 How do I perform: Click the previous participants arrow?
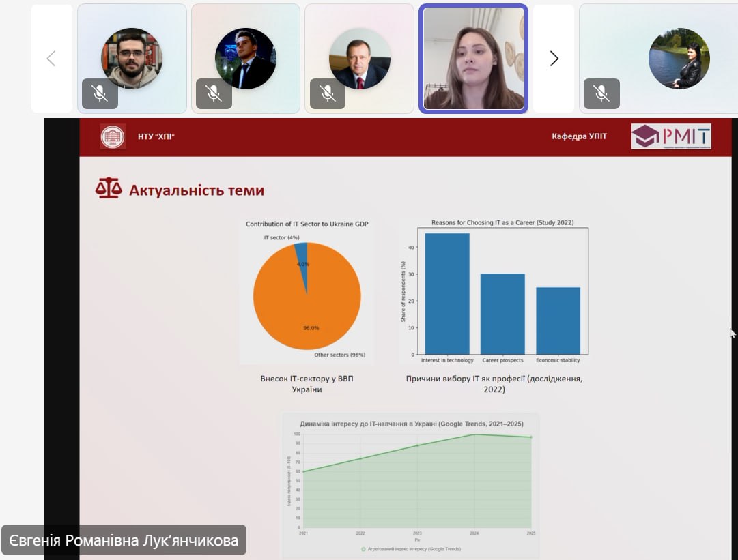click(51, 59)
